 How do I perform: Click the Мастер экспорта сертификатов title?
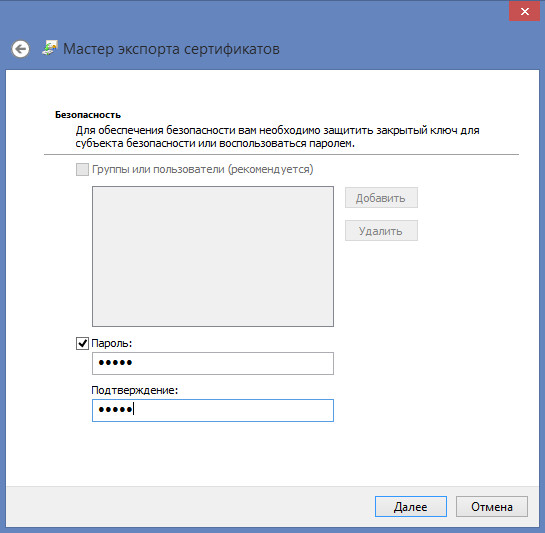point(171,49)
